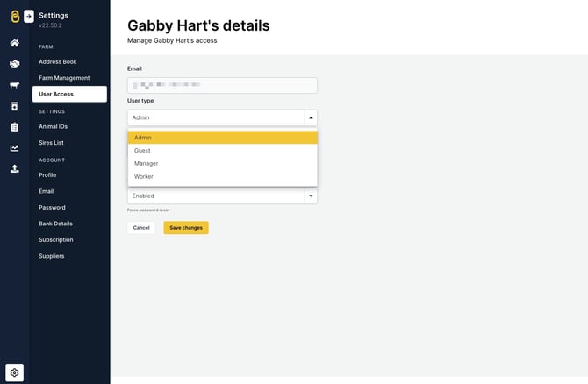
Task: Open the Bank Details page
Action: point(55,224)
